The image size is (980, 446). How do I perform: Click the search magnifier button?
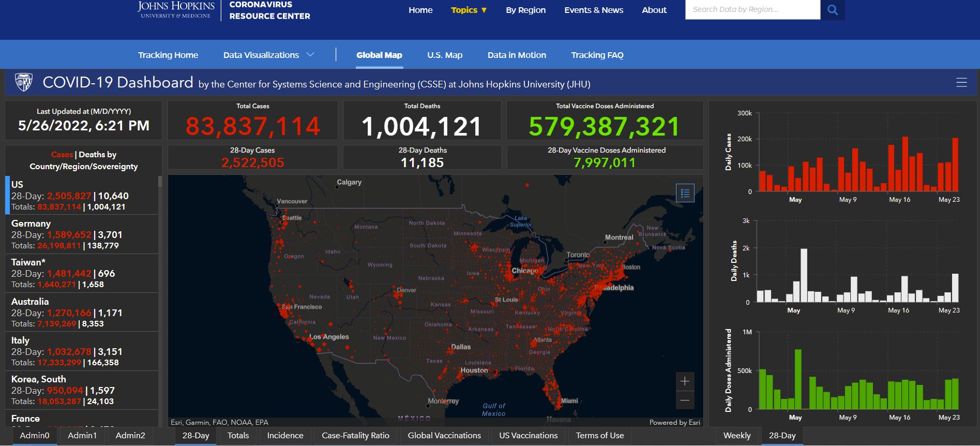(x=832, y=10)
